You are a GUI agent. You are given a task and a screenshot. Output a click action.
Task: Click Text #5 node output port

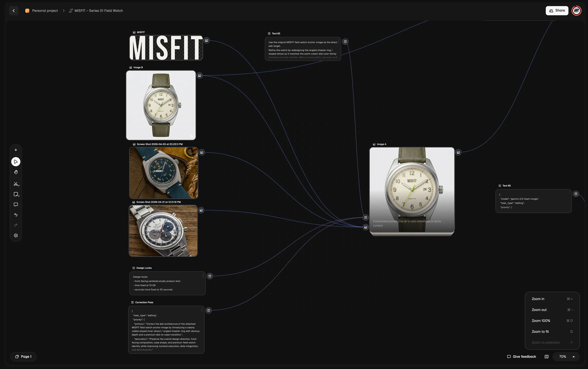(x=576, y=194)
